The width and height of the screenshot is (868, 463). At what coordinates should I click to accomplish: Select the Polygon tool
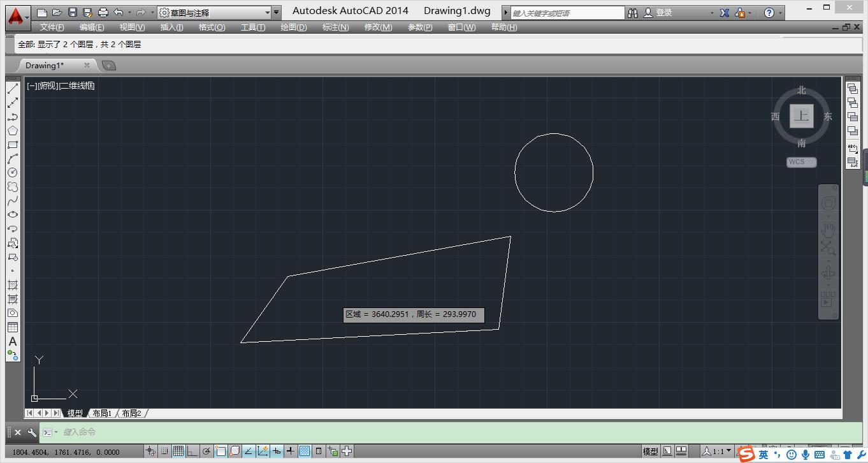click(13, 131)
